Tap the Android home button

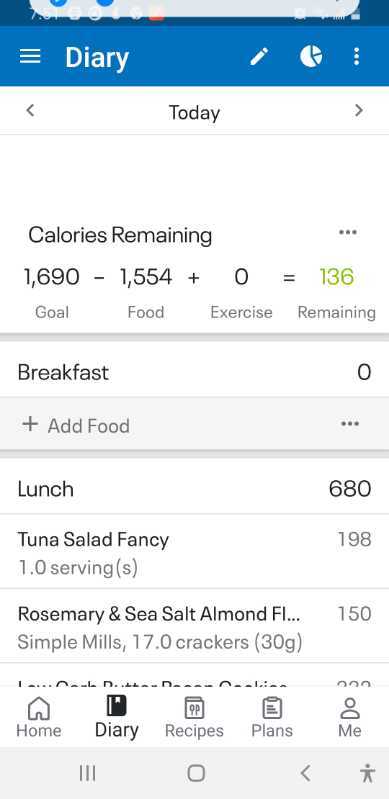[x=196, y=773]
